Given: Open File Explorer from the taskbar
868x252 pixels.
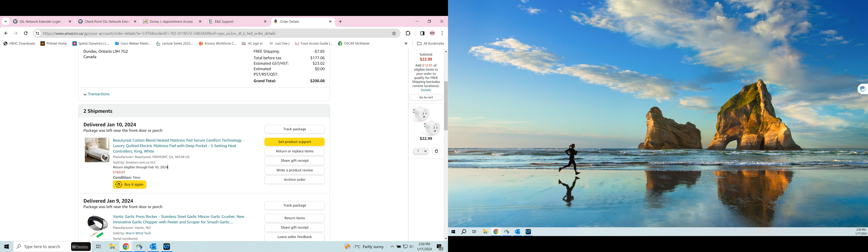Looking at the screenshot, I should pyautogui.click(x=112, y=247).
